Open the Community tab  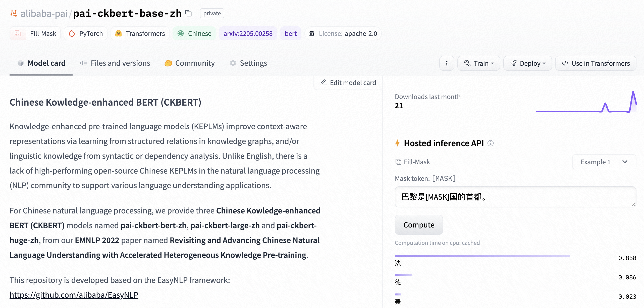pos(190,63)
